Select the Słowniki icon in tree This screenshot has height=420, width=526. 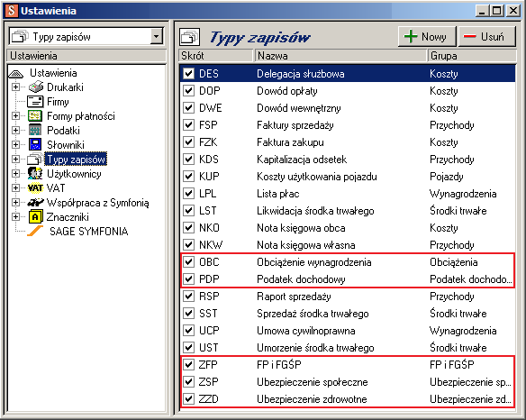(35, 145)
